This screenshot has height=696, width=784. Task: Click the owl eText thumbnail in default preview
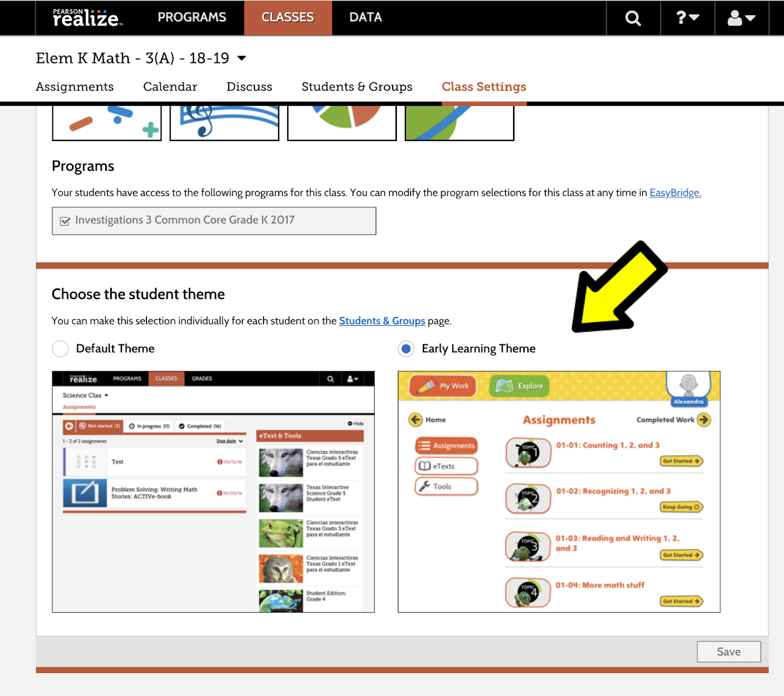point(281,568)
